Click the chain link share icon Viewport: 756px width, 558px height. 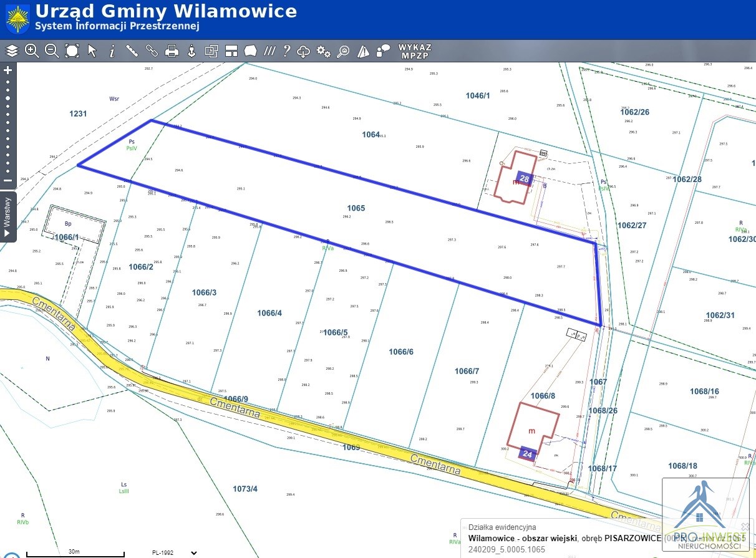(x=152, y=51)
